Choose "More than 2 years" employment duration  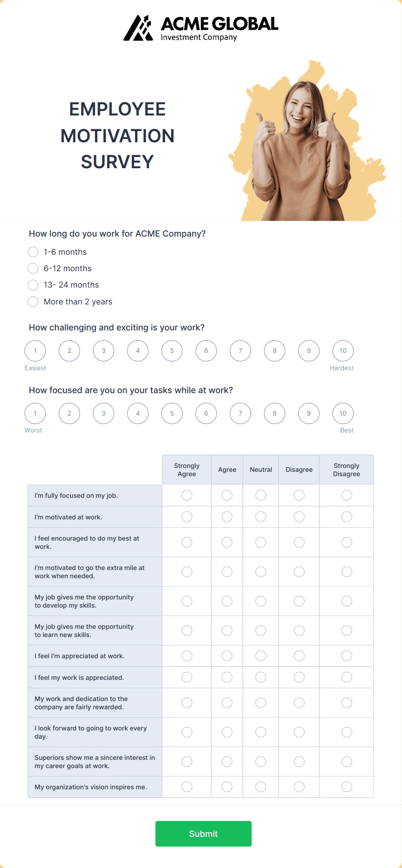[x=33, y=301]
